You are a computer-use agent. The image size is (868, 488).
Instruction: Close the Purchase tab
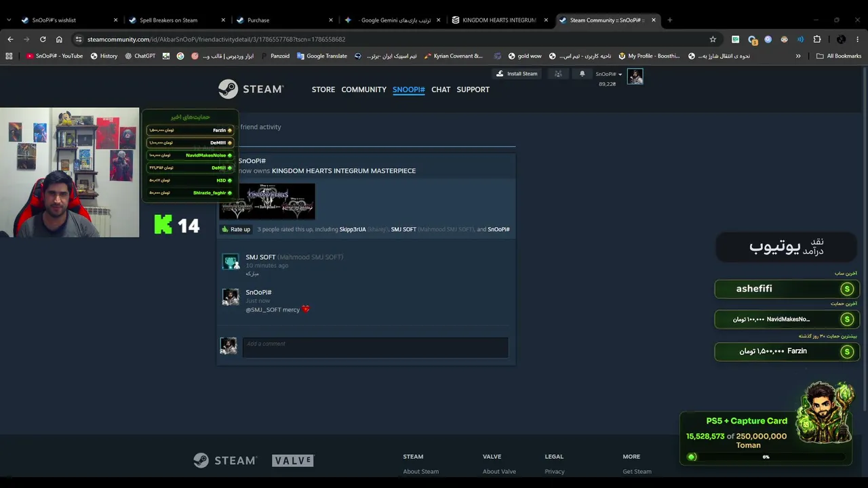(330, 20)
